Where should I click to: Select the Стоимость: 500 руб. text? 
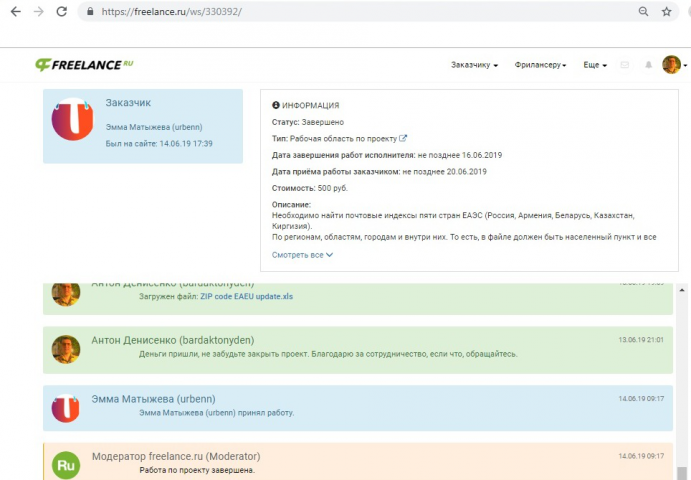coord(310,188)
